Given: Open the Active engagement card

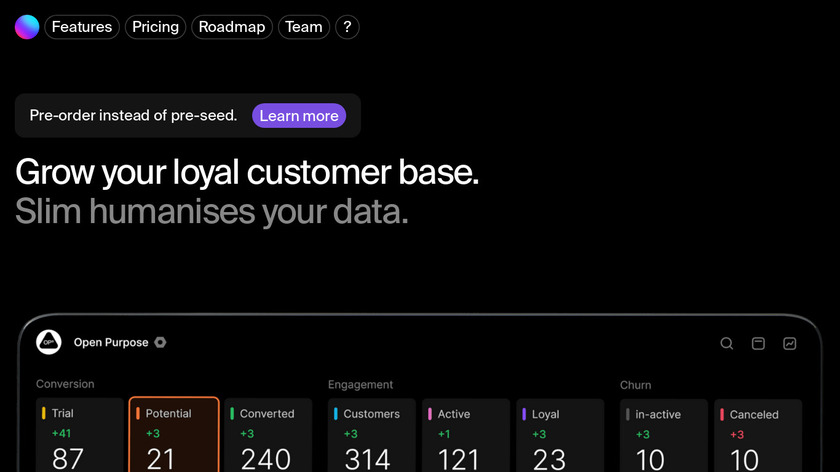Looking at the screenshot, I should tap(466, 436).
